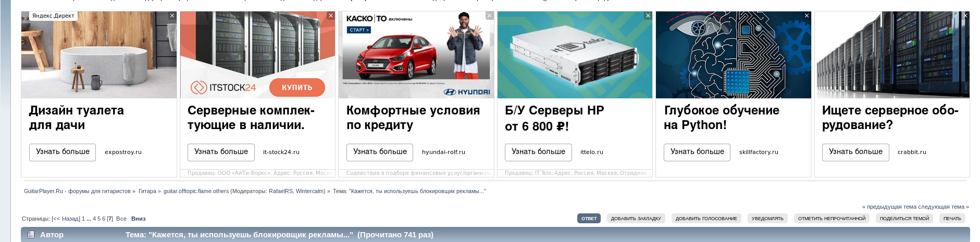
Task: Open the crabbit.ru domain link
Action: click(912, 152)
